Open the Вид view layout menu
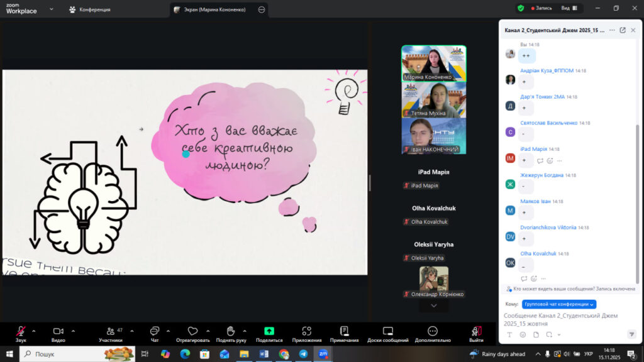Viewport: 644px width, 362px height. coord(569,8)
